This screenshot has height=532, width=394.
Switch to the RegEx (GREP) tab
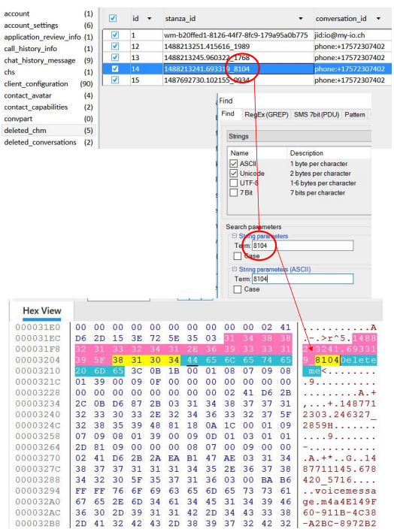point(267,115)
